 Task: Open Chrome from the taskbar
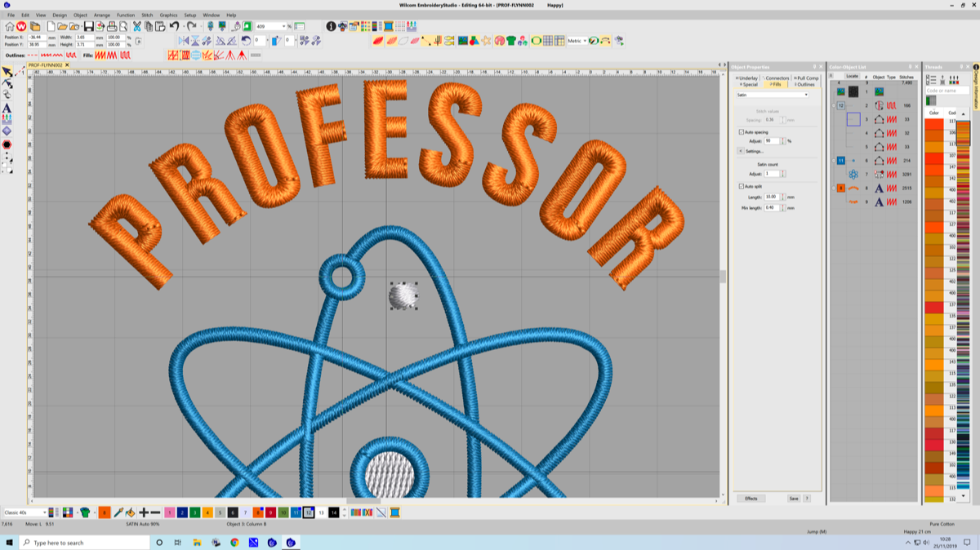coord(234,542)
